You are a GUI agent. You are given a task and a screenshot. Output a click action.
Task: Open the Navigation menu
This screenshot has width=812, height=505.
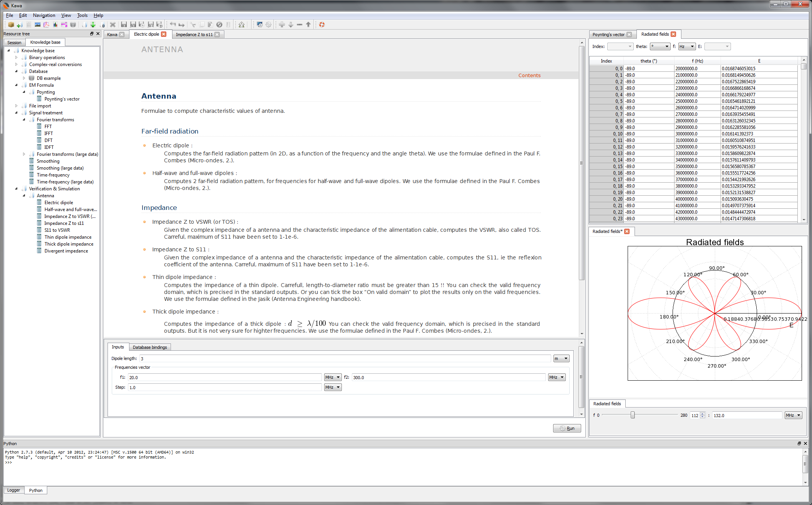[x=44, y=15]
